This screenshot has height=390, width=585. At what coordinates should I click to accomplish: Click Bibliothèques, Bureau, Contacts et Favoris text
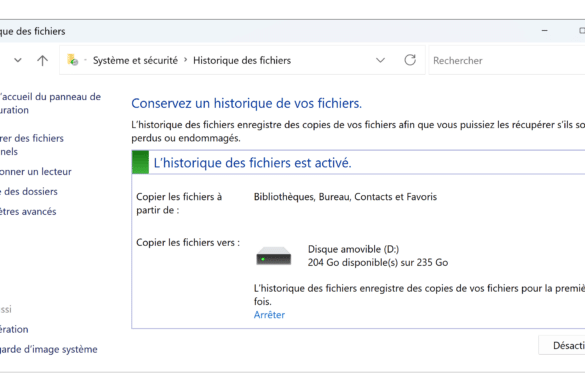click(345, 197)
